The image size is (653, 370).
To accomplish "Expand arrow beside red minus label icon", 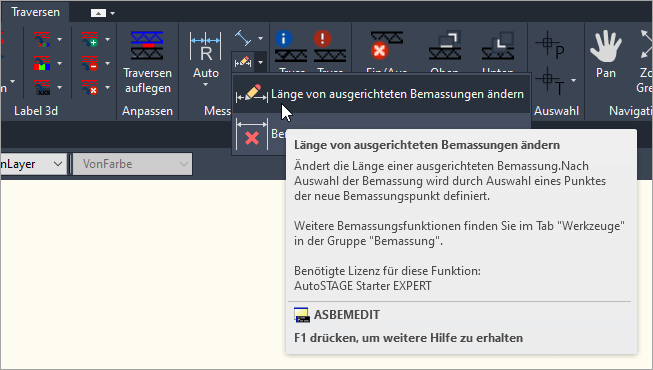I will [x=107, y=63].
